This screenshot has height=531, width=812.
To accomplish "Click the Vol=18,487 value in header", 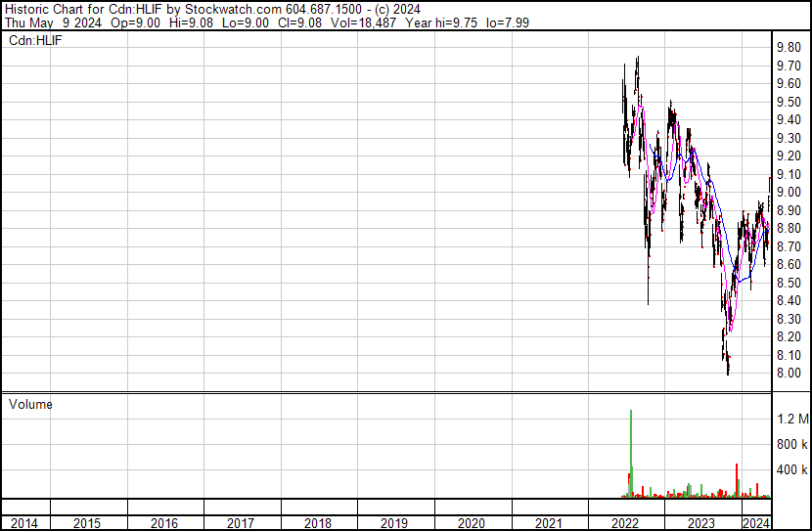I will pos(363,22).
